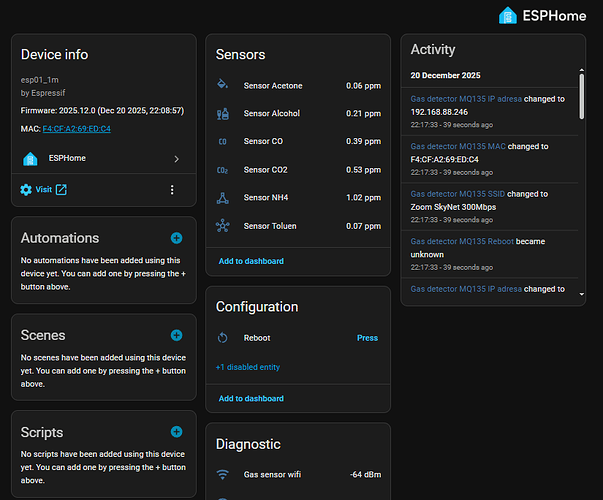Add a new automation with plus icon
The image size is (603, 500).
click(x=176, y=238)
